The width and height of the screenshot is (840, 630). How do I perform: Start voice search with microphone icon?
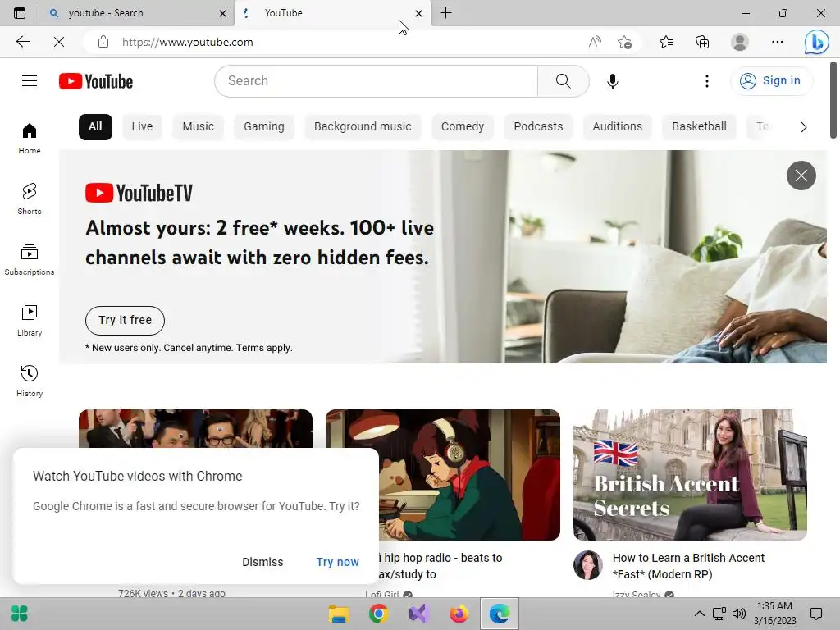tap(612, 81)
